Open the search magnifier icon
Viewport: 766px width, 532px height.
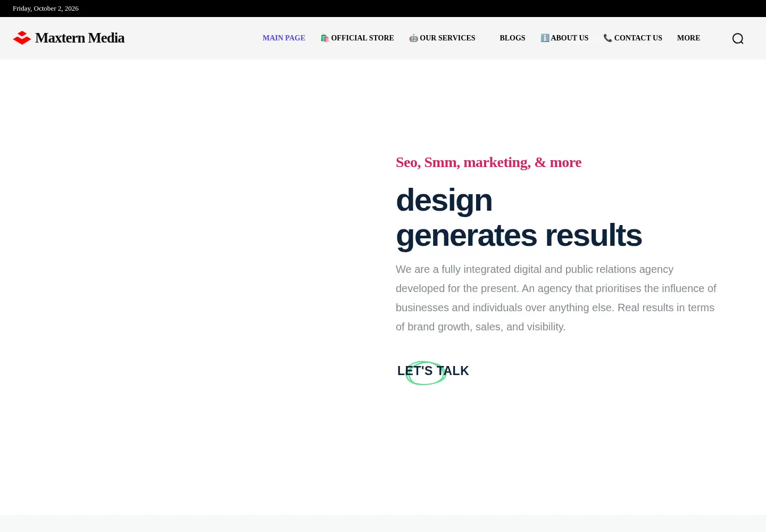tap(738, 38)
